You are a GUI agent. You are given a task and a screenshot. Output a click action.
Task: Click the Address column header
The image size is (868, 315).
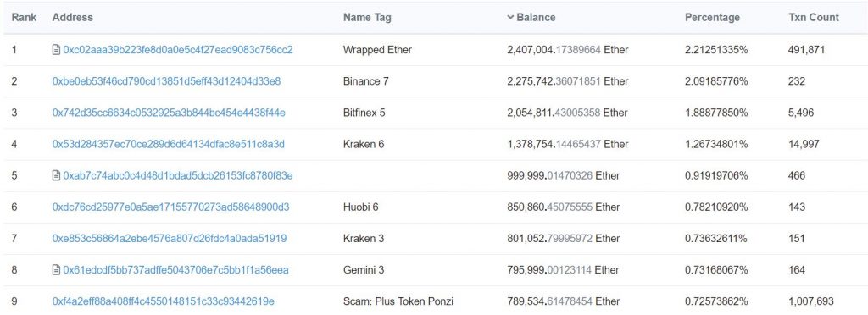click(73, 17)
